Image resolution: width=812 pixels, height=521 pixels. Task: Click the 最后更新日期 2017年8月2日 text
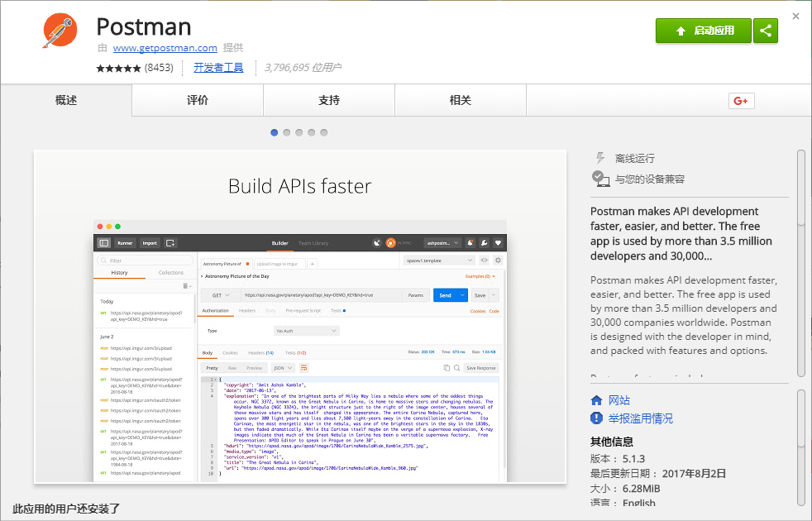pos(658,473)
